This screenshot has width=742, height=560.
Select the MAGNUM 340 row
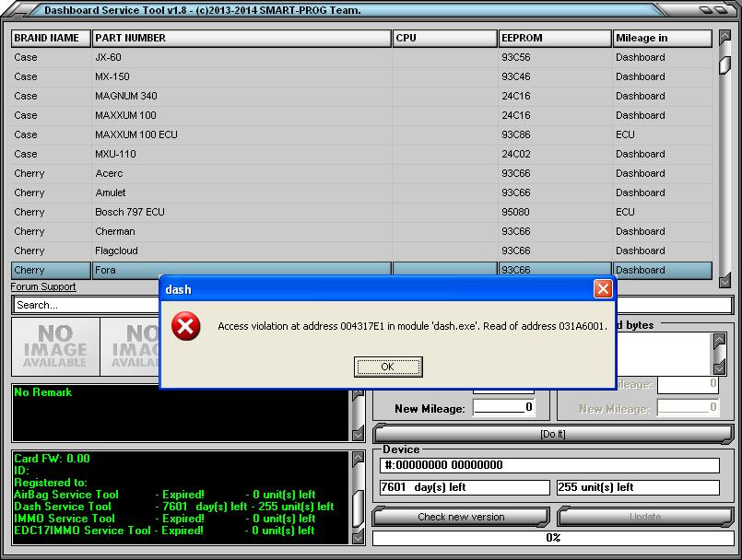361,96
